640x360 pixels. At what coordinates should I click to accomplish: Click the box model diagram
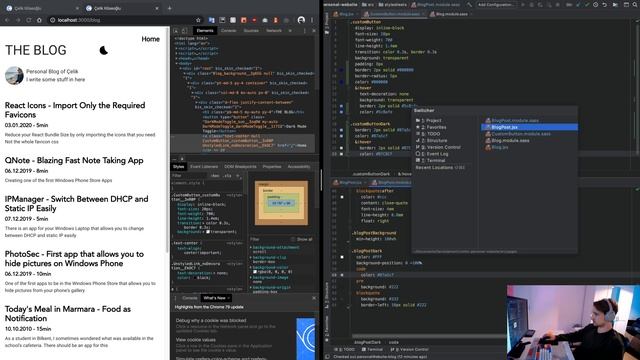point(281,203)
